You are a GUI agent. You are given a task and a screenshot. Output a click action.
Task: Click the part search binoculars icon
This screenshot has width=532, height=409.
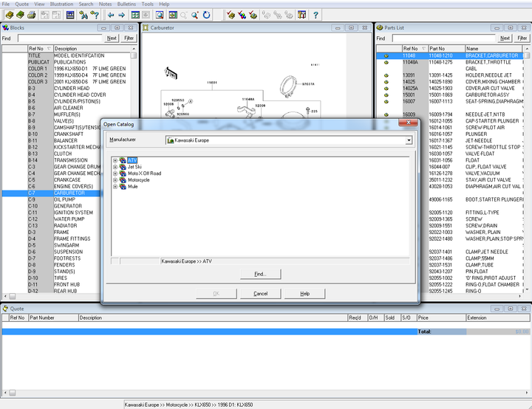pyautogui.click(x=83, y=15)
